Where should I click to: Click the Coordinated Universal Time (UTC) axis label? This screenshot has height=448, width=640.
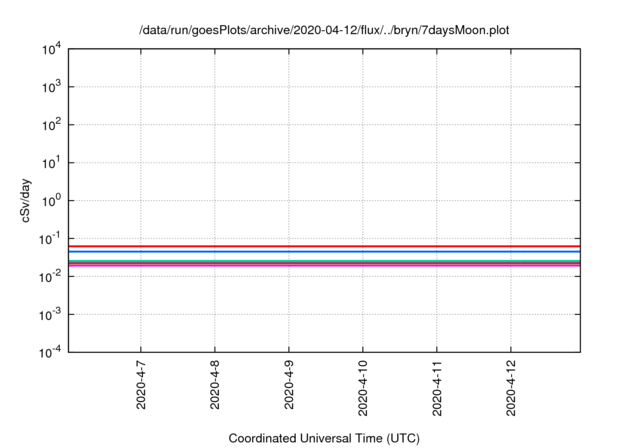tap(324, 438)
